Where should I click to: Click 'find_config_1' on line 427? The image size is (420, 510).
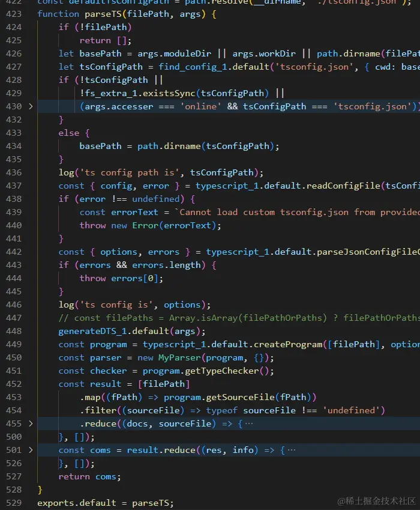tap(193, 67)
